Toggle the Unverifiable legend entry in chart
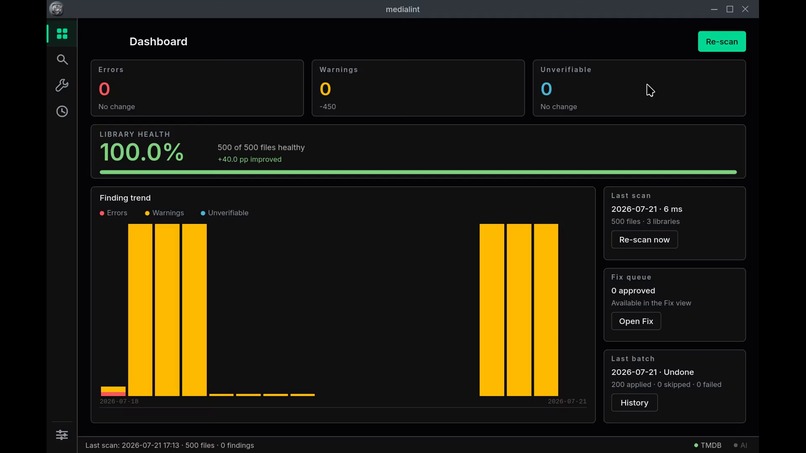 (x=224, y=213)
